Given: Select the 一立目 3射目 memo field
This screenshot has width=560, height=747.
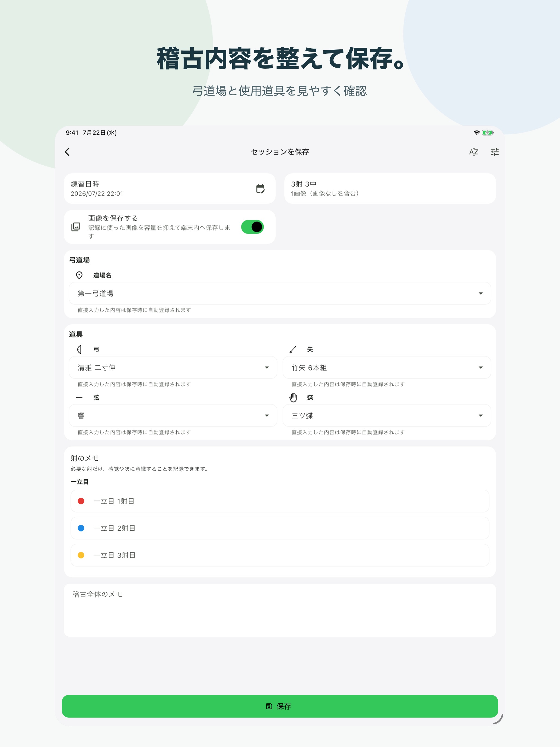Looking at the screenshot, I should click(x=280, y=555).
